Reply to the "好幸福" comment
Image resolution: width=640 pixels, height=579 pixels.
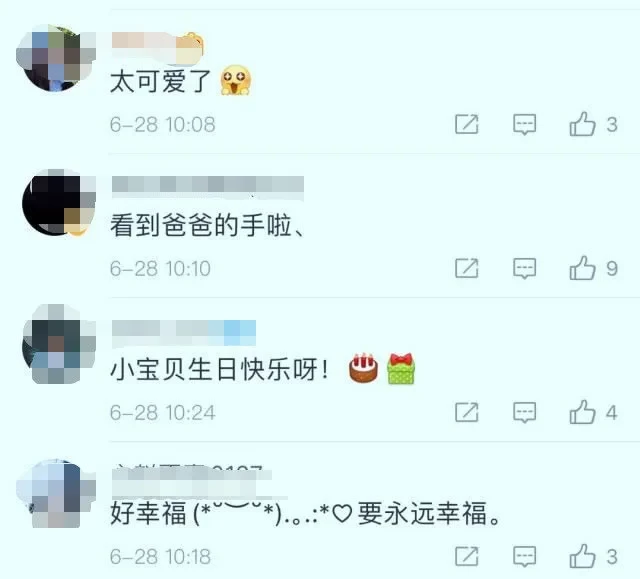pyautogui.click(x=524, y=557)
